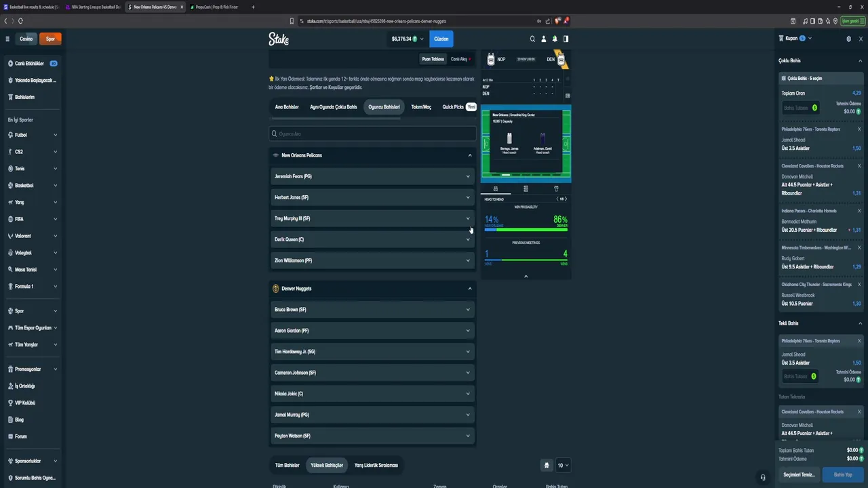
Task: Toggle the bet slip sidebar icon
Action: (x=566, y=39)
